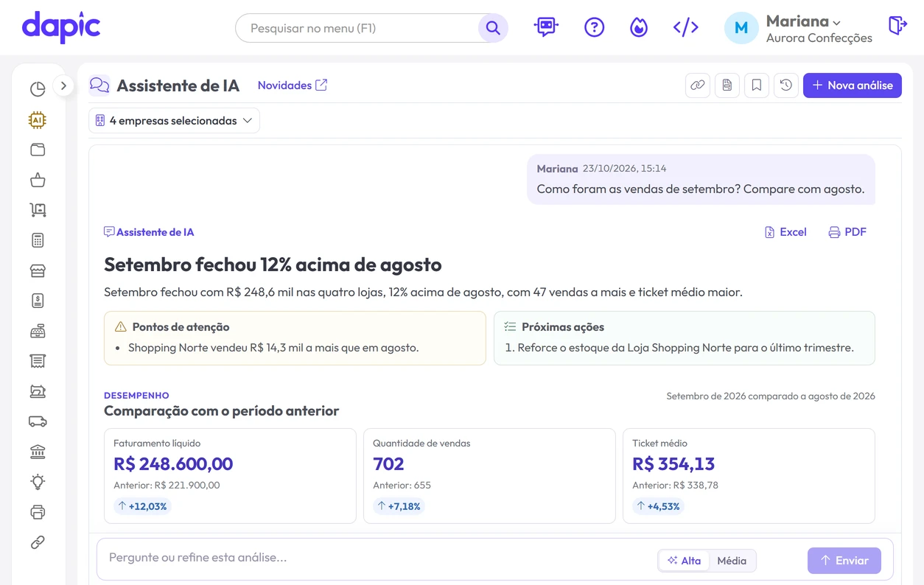Open help via the question mark icon
The height and width of the screenshot is (585, 924).
click(x=594, y=27)
